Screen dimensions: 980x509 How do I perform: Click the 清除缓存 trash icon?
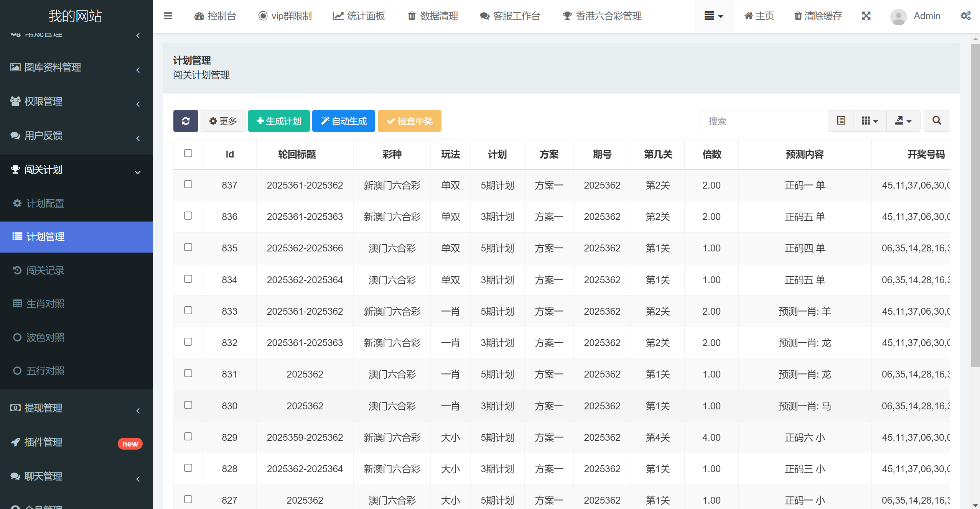tap(798, 16)
